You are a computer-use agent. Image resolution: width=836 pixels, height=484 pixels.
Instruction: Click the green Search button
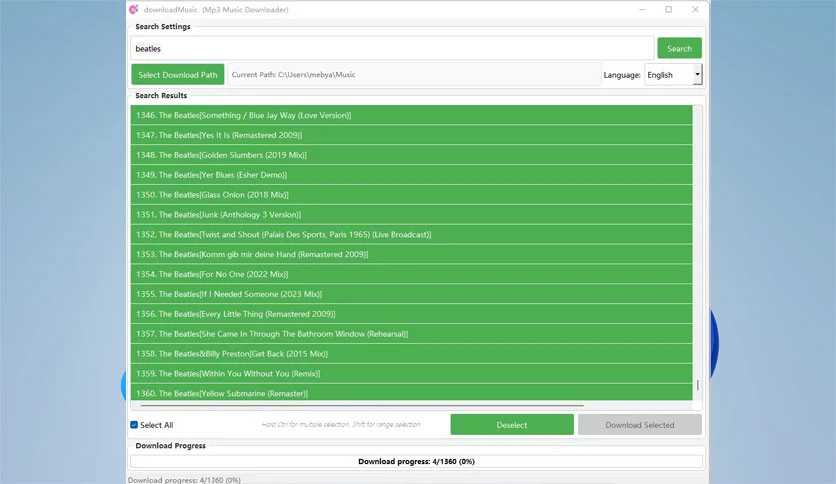pos(679,49)
